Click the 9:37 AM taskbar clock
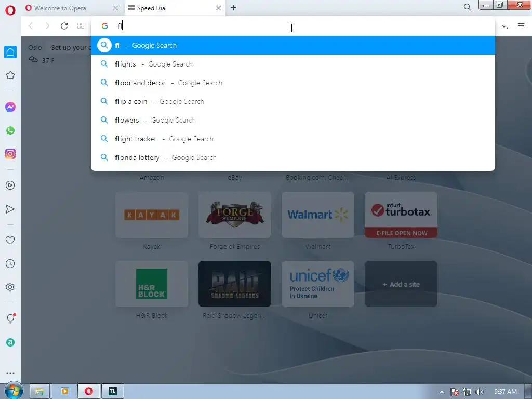This screenshot has width=532, height=399. click(505, 392)
